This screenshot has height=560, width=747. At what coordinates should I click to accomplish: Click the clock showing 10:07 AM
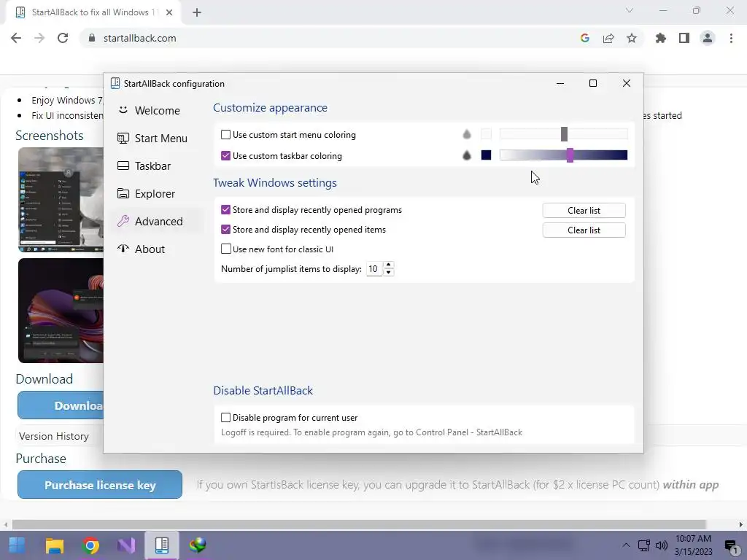pyautogui.click(x=693, y=539)
